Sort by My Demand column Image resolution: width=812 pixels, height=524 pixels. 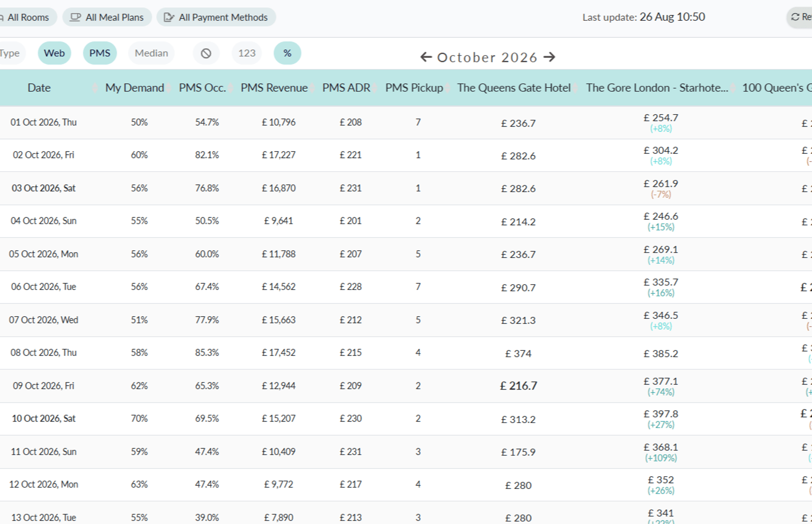(134, 88)
